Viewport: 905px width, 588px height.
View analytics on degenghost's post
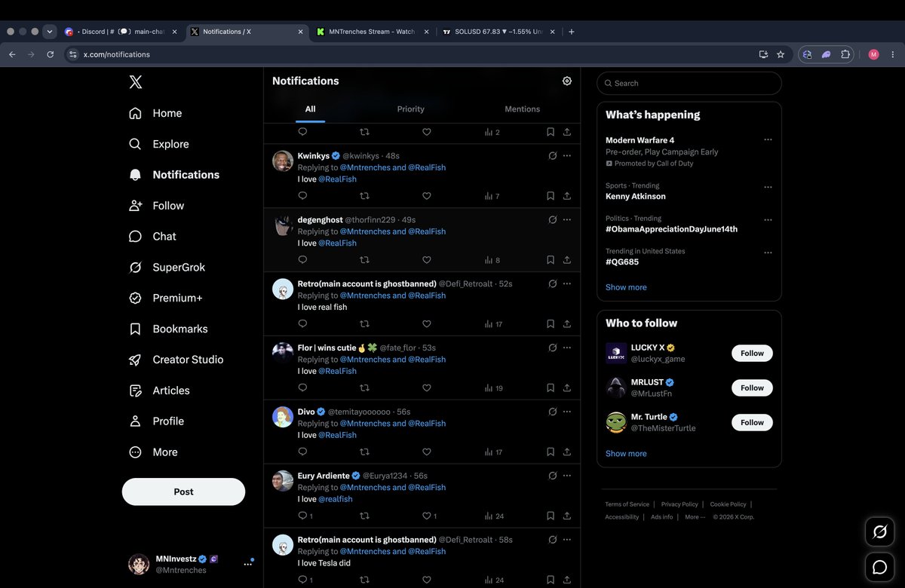tap(492, 260)
